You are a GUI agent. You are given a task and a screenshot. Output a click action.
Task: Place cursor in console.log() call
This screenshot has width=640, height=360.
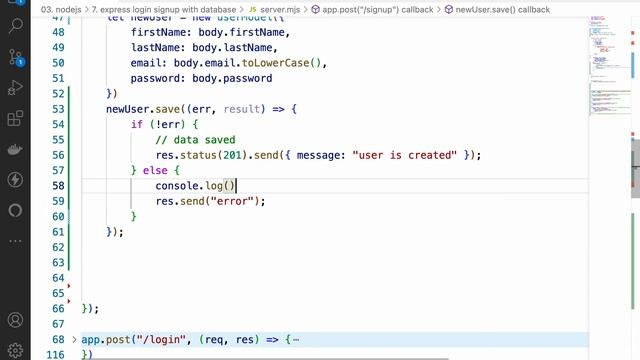(x=196, y=186)
